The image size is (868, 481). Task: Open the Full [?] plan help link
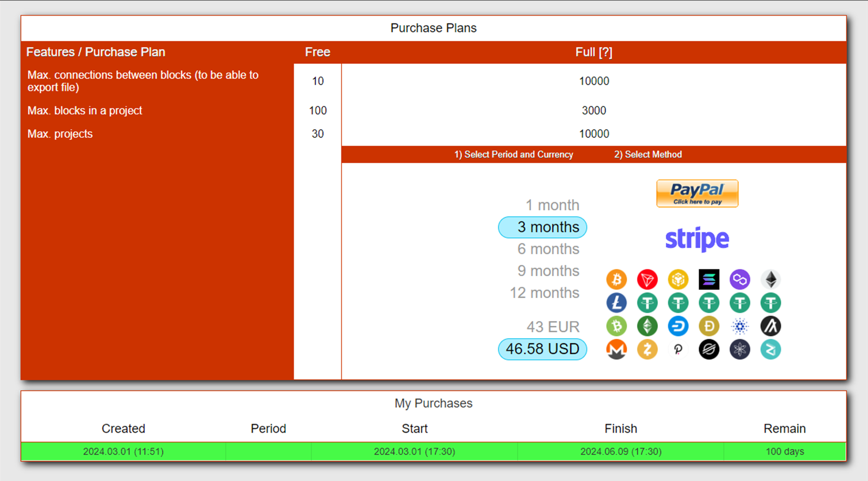(593, 52)
